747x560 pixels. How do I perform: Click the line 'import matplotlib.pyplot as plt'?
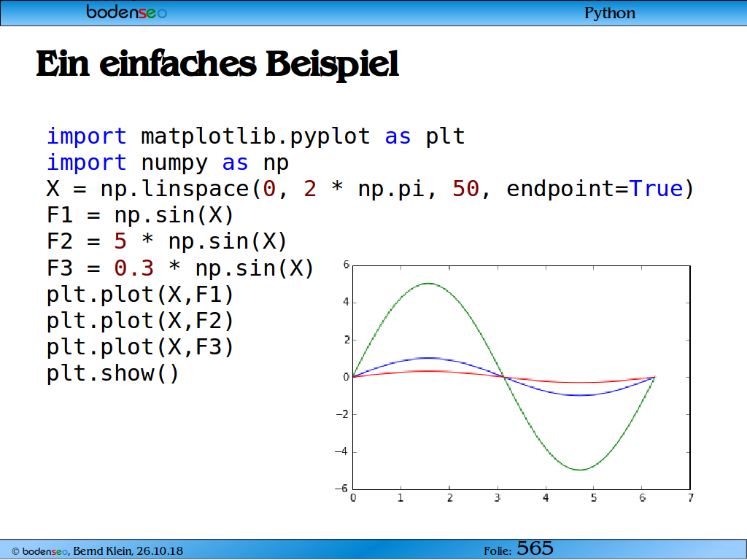(x=256, y=136)
